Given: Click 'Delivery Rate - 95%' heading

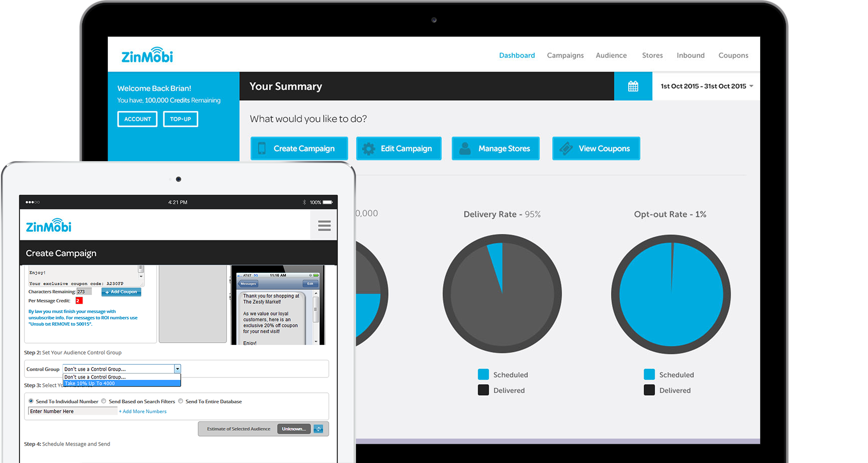Looking at the screenshot, I should (502, 214).
